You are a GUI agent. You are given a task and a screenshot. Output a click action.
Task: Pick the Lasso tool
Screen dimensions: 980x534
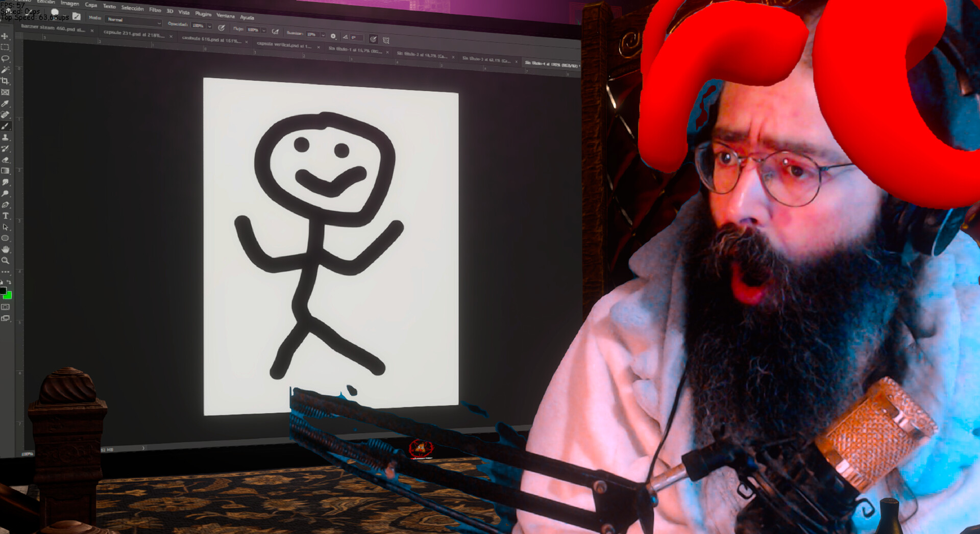tap(5, 59)
